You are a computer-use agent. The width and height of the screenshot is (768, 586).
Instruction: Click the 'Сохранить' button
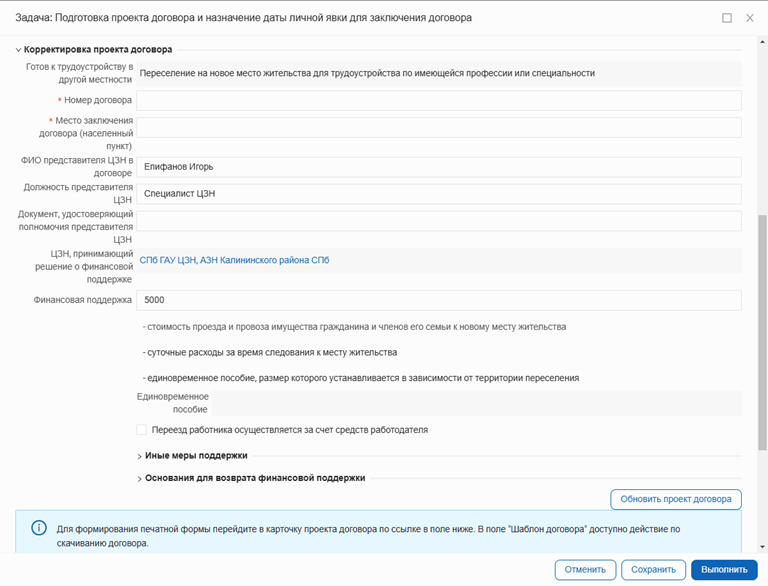coord(653,570)
